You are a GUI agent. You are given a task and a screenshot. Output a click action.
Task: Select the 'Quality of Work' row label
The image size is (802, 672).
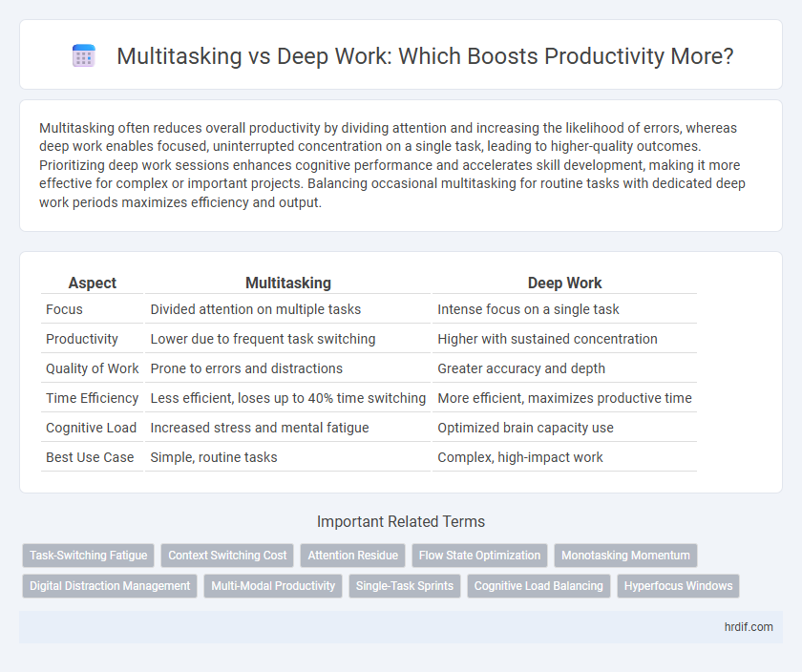(x=92, y=368)
